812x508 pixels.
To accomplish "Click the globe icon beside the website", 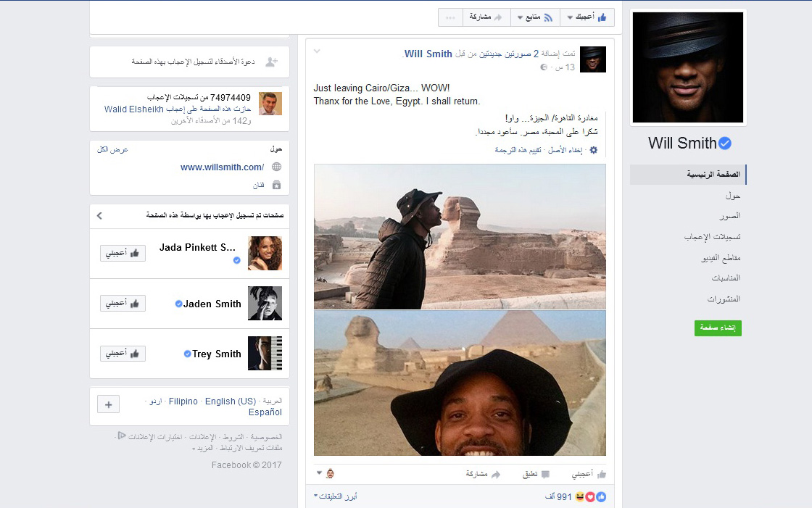I will point(276,167).
